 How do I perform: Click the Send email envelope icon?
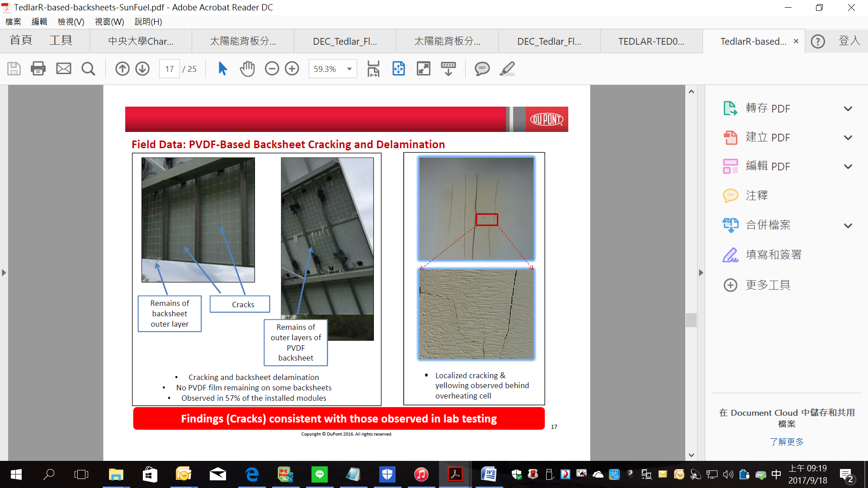(63, 69)
